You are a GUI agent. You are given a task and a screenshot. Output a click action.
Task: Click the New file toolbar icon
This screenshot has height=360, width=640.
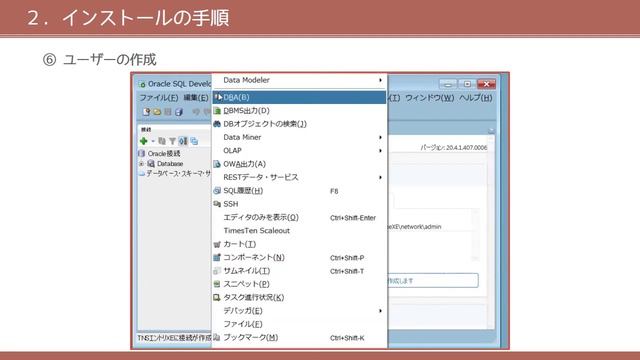click(x=146, y=111)
